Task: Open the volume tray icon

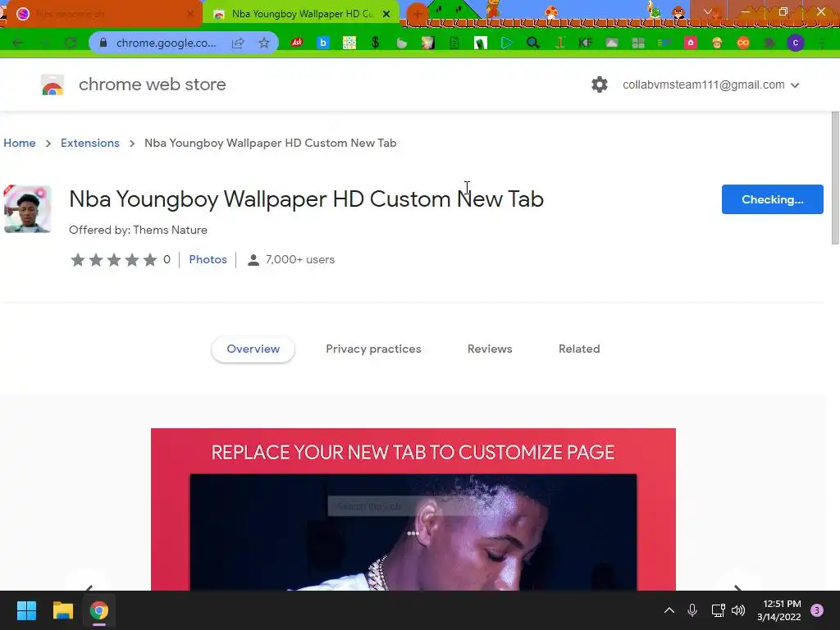Action: [738, 610]
